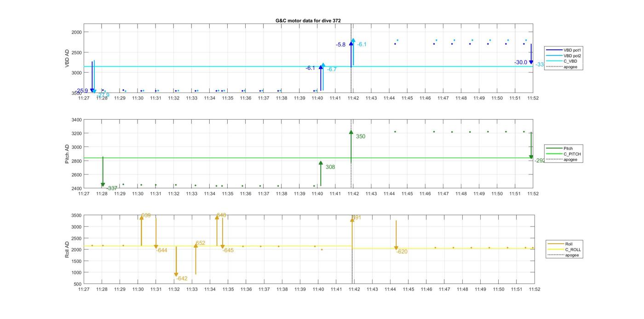Viewport: 644px width, 319px height.
Task: Click the green "-337" pitch data label
Action: pyautogui.click(x=112, y=188)
